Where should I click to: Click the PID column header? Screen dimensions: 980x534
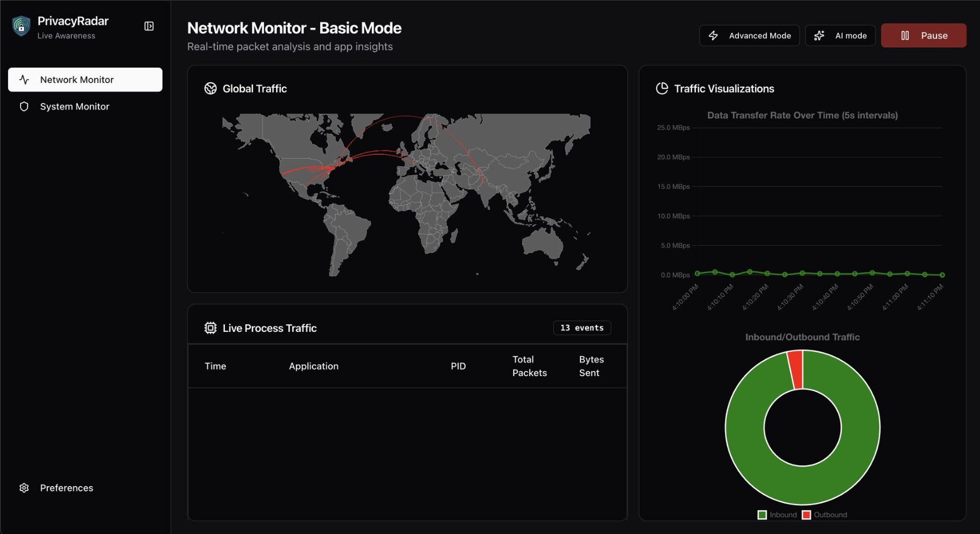(458, 366)
